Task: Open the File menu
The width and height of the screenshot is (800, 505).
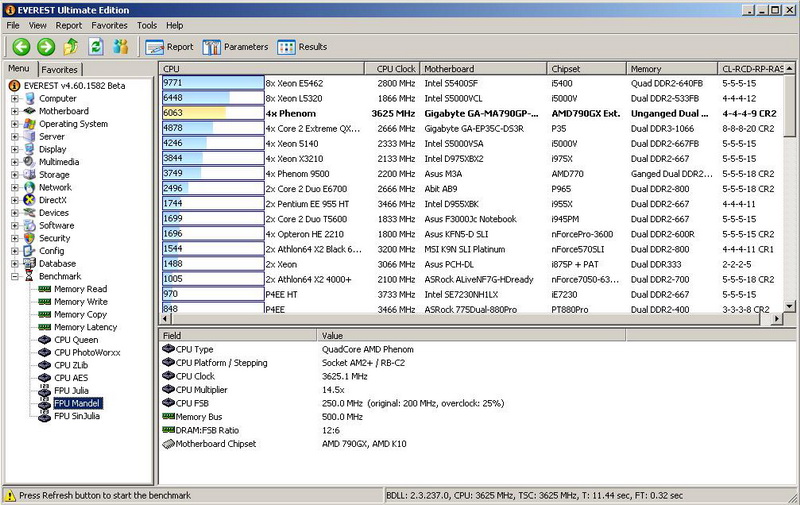Action: click(13, 25)
